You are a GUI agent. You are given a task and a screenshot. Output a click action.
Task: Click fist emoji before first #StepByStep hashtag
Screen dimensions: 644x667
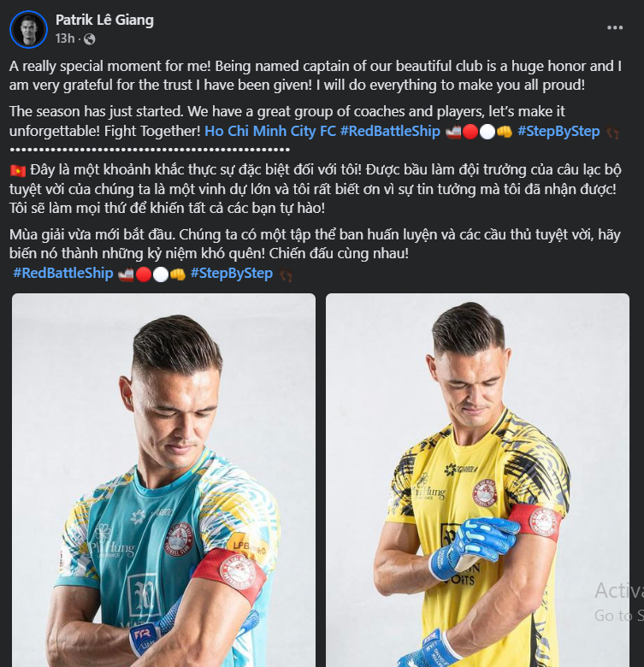(505, 132)
